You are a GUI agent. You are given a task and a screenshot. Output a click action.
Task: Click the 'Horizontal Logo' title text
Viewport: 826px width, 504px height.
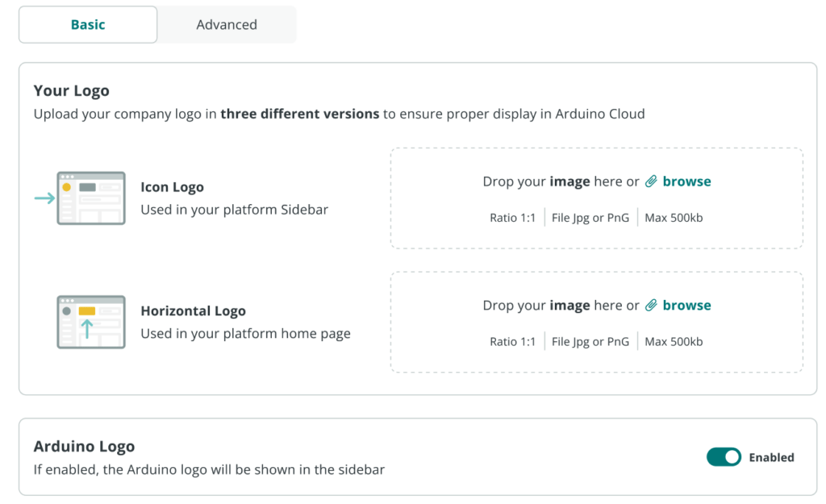click(194, 310)
